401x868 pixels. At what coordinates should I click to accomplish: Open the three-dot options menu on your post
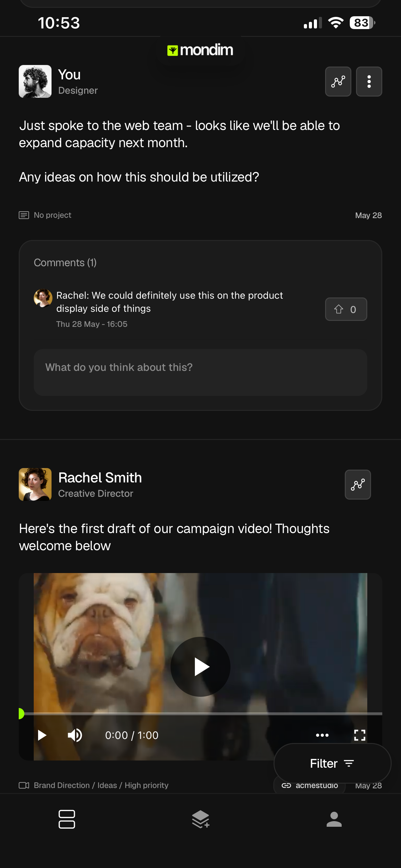(x=369, y=82)
